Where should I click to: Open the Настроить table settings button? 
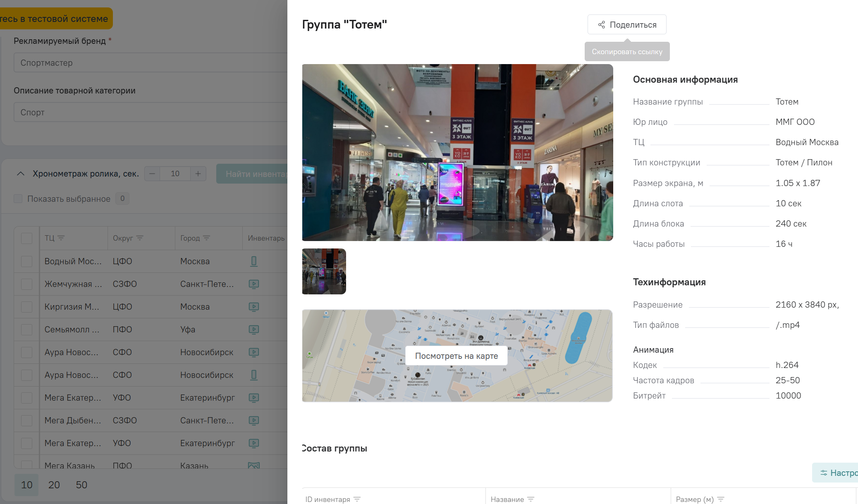click(835, 473)
